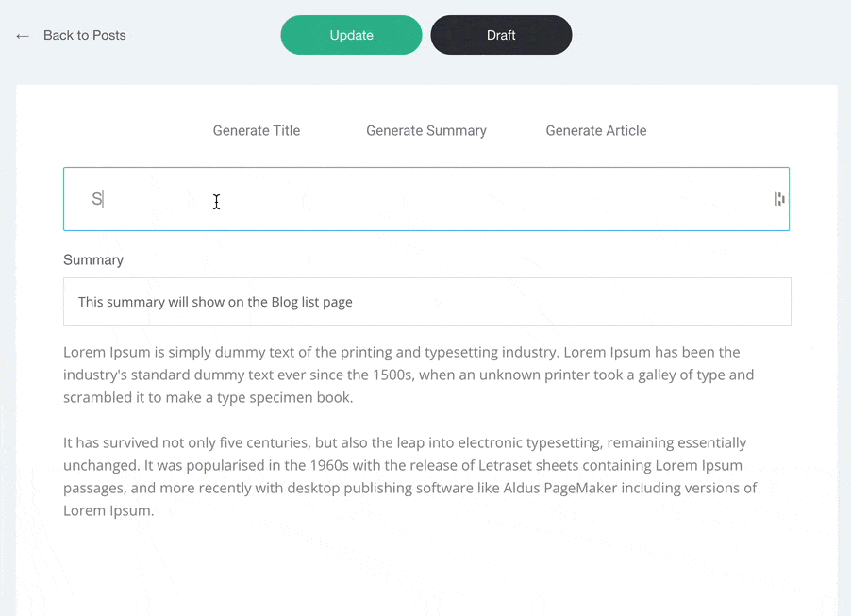Click inside the active title input field
The image size is (851, 616).
425,199
